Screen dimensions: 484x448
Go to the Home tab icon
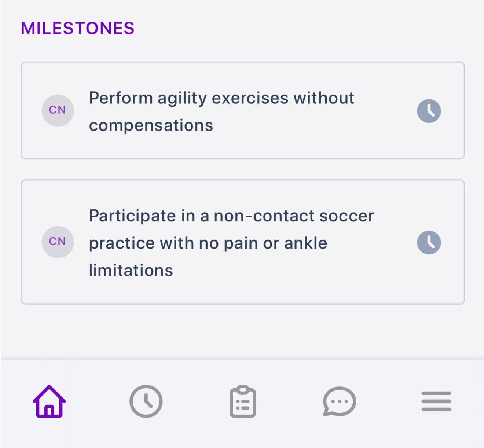pos(49,401)
